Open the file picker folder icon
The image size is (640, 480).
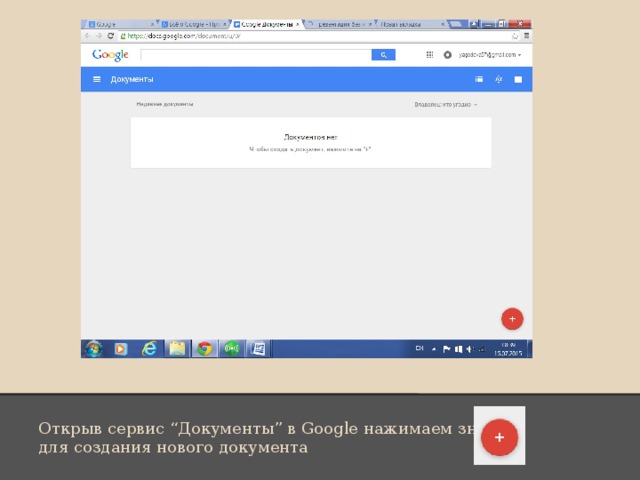pyautogui.click(x=518, y=80)
